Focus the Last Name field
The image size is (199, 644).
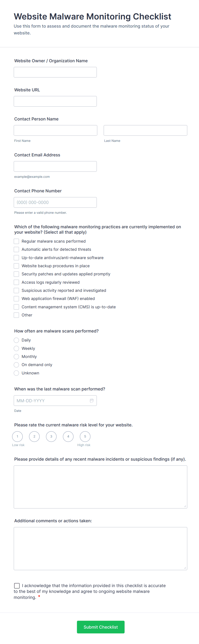(145, 131)
